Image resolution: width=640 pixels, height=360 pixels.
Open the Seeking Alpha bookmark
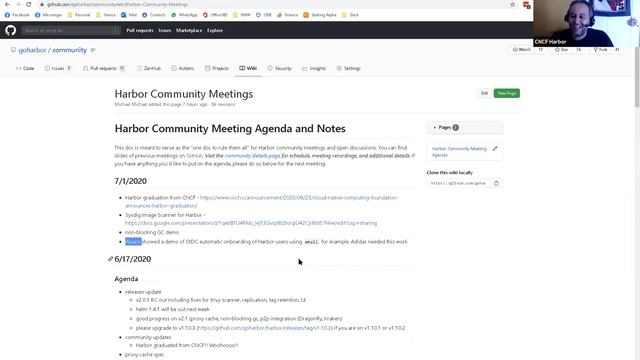(x=320, y=15)
